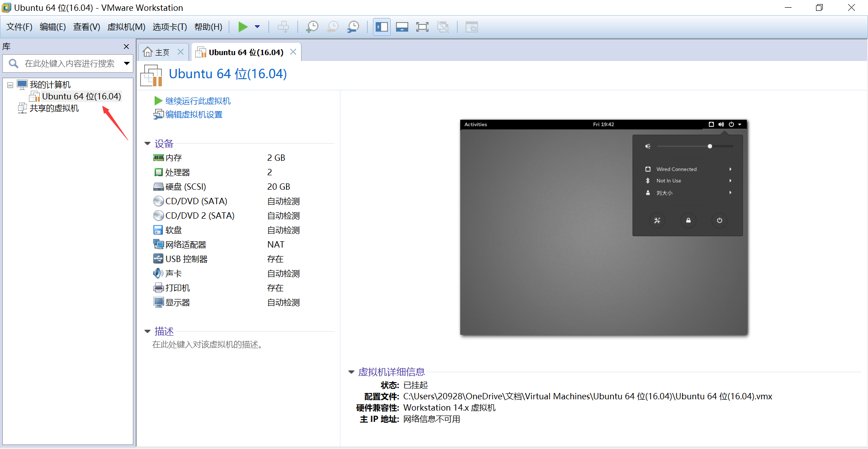The height and width of the screenshot is (449, 868).
Task: Close the 主页 tab
Action: click(x=180, y=52)
